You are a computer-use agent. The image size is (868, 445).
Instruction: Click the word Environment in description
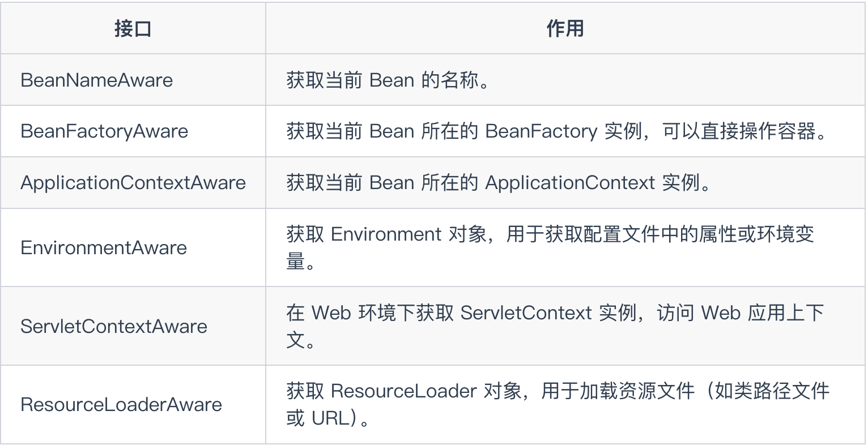[386, 234]
